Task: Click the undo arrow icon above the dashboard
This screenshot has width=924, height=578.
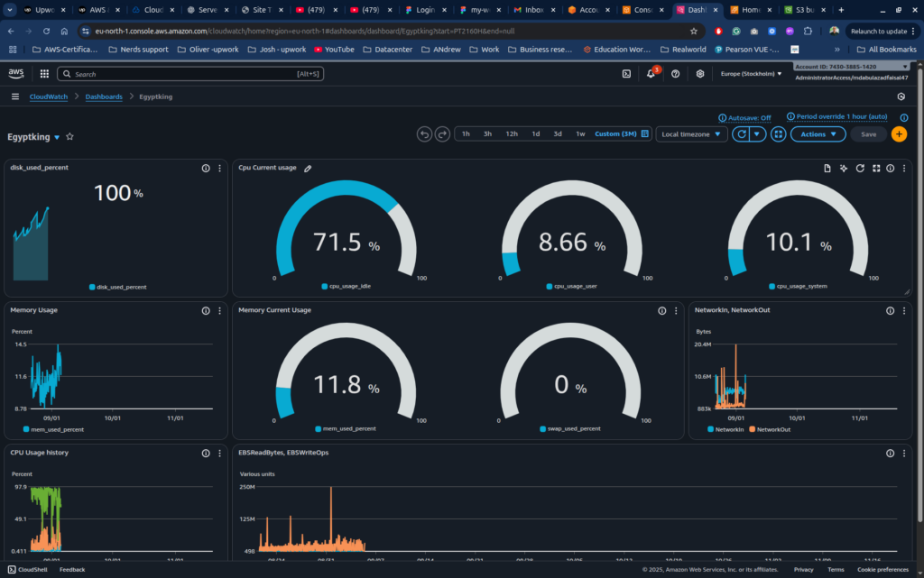Action: [423, 133]
